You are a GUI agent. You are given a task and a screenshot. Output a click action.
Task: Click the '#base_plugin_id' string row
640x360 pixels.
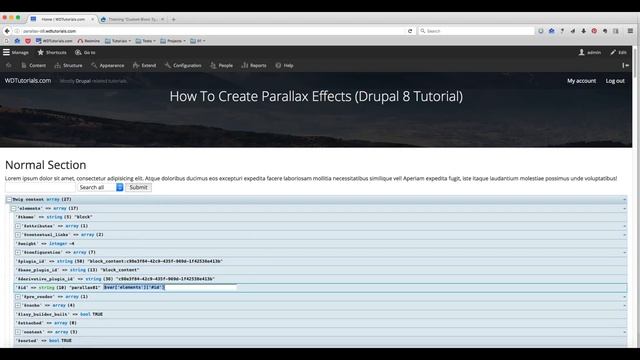click(320, 270)
